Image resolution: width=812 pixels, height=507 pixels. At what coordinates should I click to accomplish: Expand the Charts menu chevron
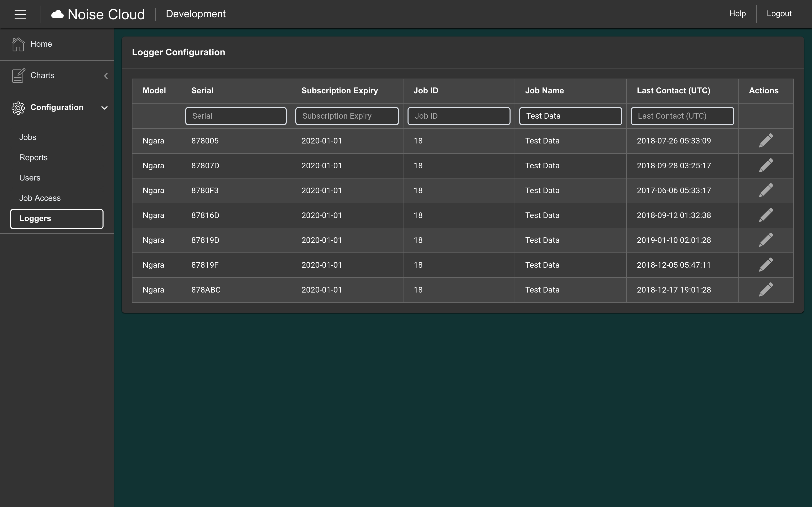point(106,76)
